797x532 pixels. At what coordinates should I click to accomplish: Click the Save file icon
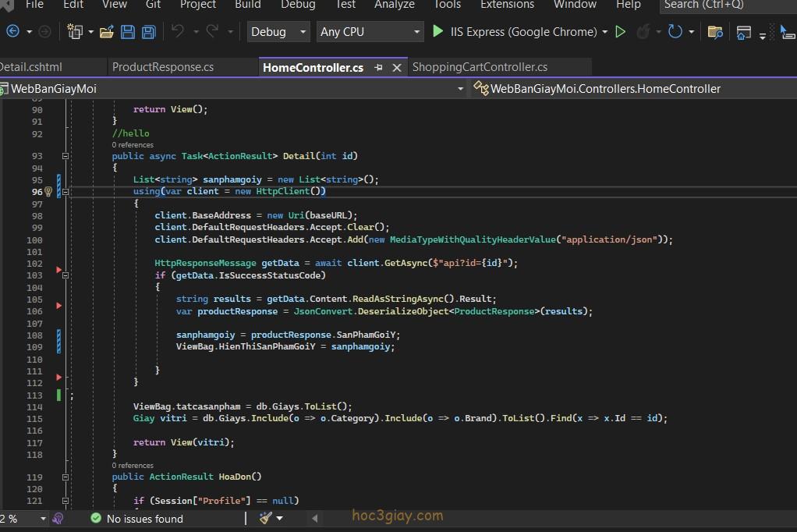coord(128,32)
